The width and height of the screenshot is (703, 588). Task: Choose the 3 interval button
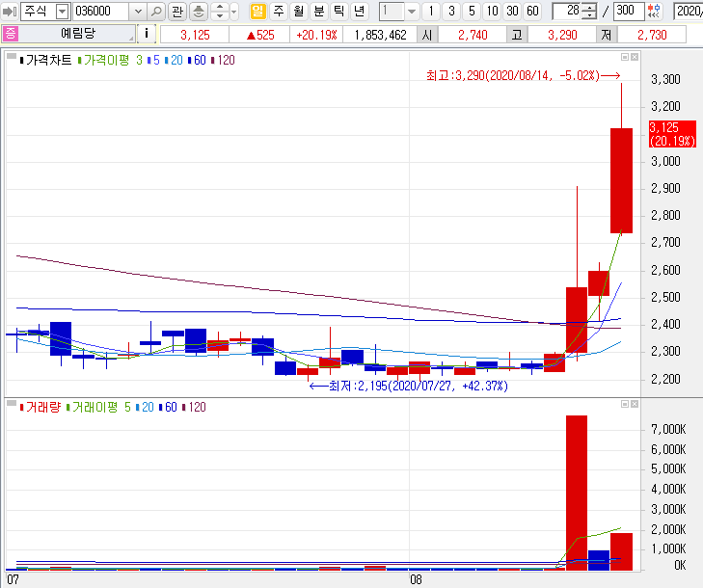point(451,12)
